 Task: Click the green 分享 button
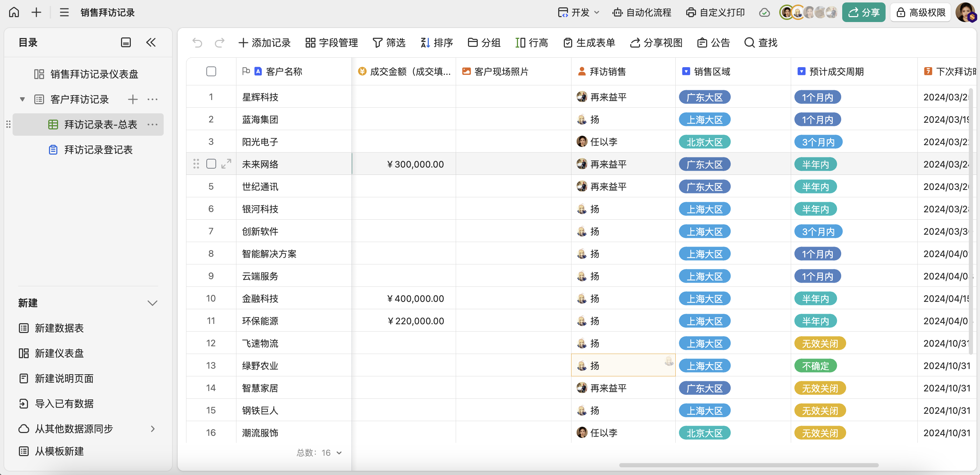click(864, 13)
